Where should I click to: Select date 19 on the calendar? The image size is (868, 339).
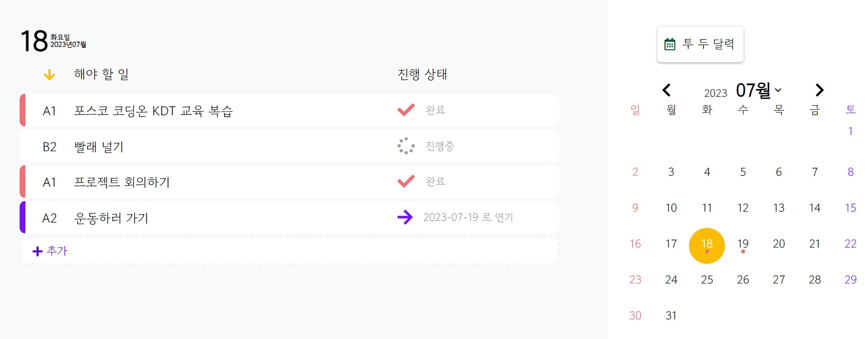click(x=743, y=244)
